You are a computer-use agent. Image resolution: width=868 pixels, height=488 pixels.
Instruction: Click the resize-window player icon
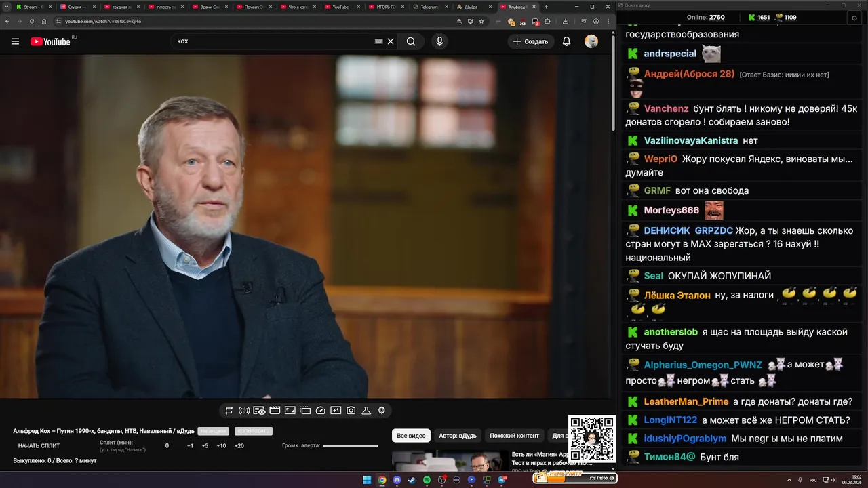(x=290, y=410)
